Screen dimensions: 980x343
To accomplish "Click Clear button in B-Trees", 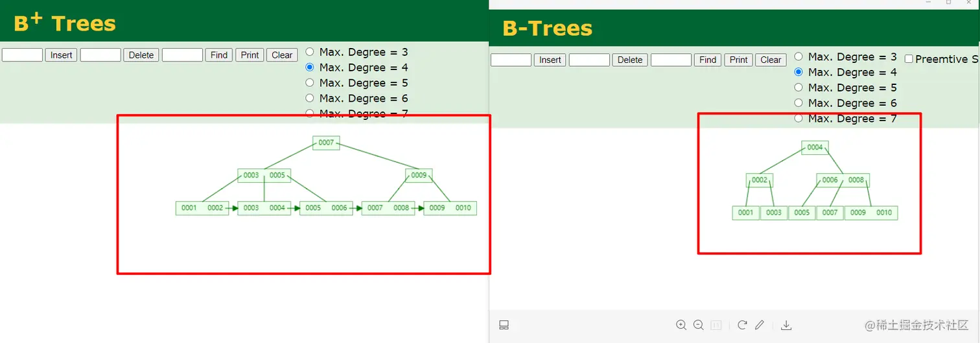I will (x=771, y=60).
